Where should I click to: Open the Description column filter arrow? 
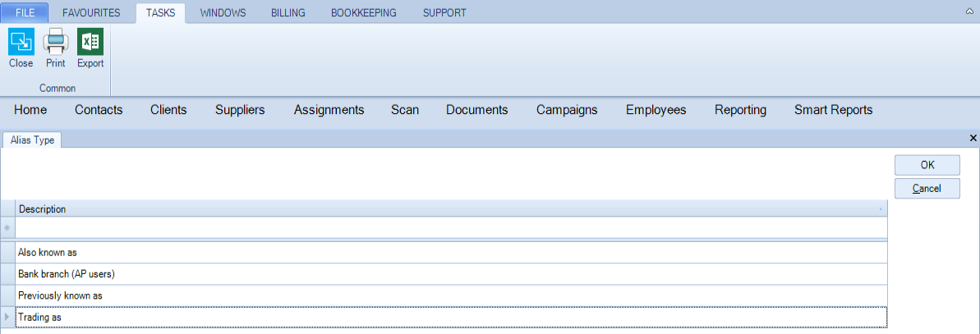pyautogui.click(x=881, y=208)
